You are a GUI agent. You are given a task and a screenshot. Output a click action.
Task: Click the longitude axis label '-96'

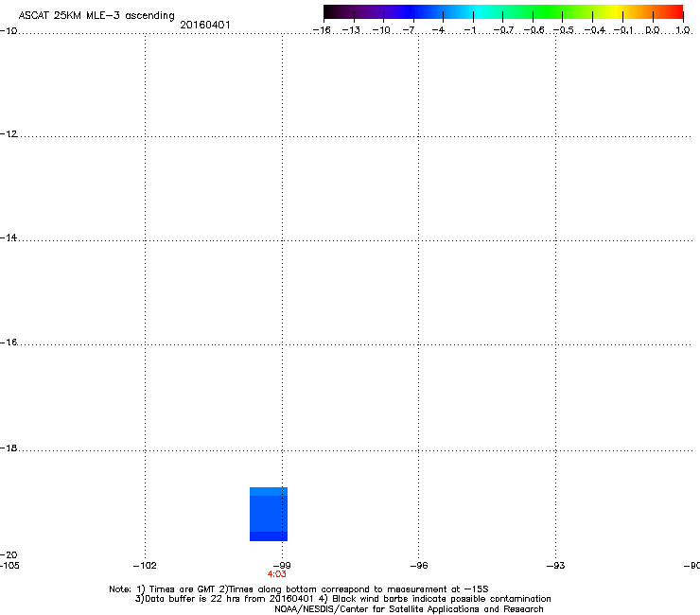pos(419,566)
